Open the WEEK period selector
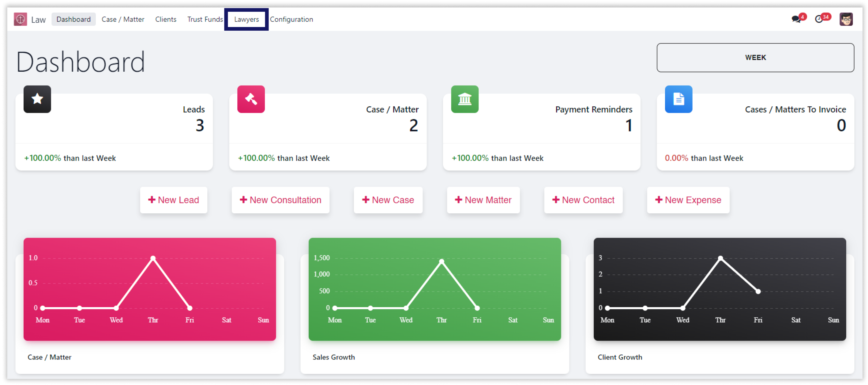The height and width of the screenshot is (385, 868). click(755, 57)
